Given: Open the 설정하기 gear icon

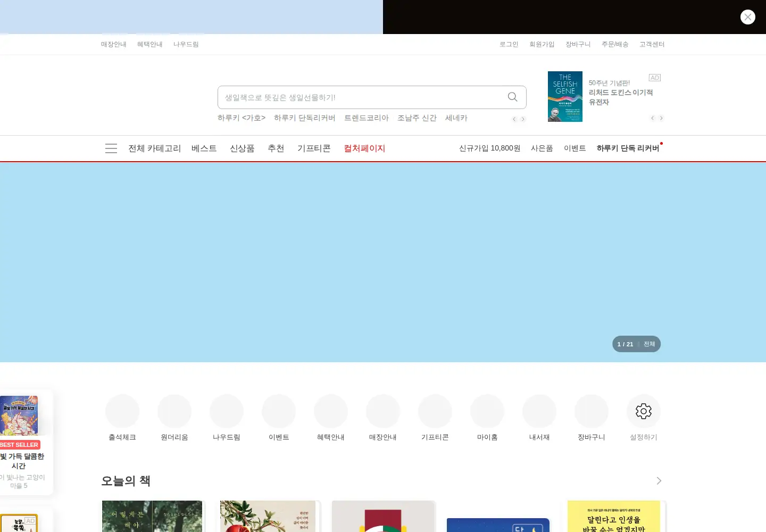Looking at the screenshot, I should (644, 411).
